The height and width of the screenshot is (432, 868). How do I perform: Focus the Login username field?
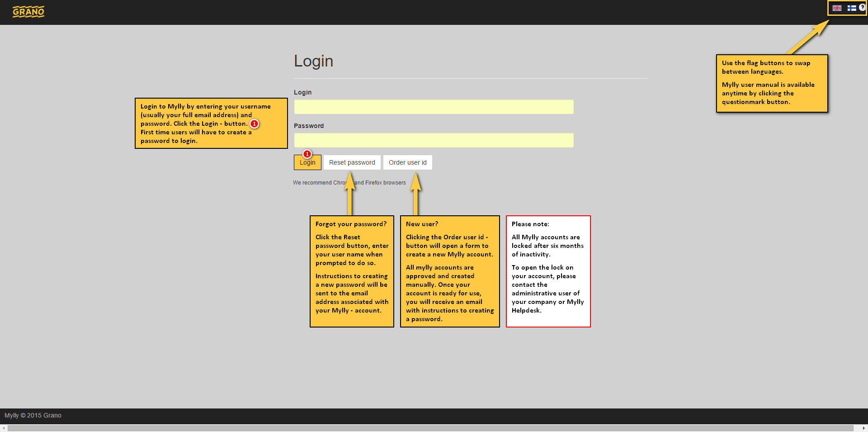click(434, 107)
